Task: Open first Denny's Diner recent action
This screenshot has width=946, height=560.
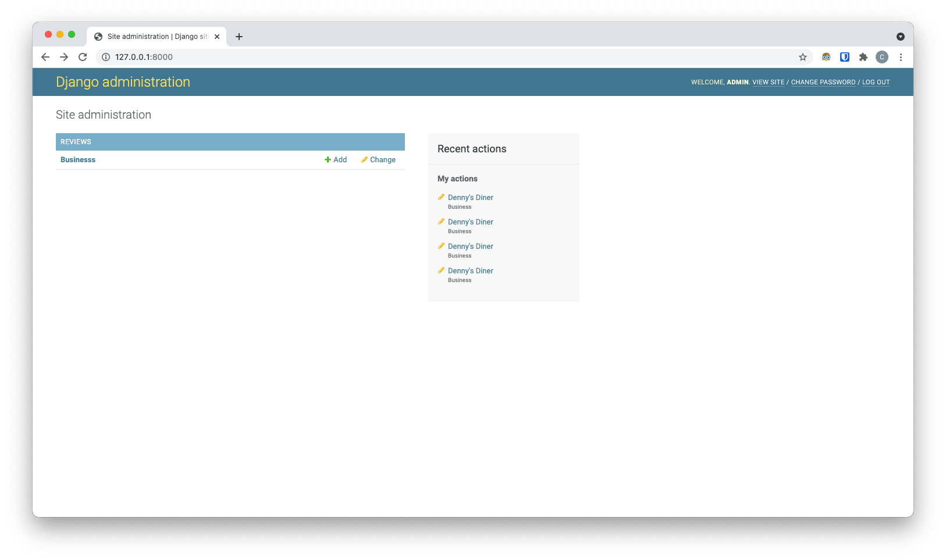Action: click(x=470, y=198)
